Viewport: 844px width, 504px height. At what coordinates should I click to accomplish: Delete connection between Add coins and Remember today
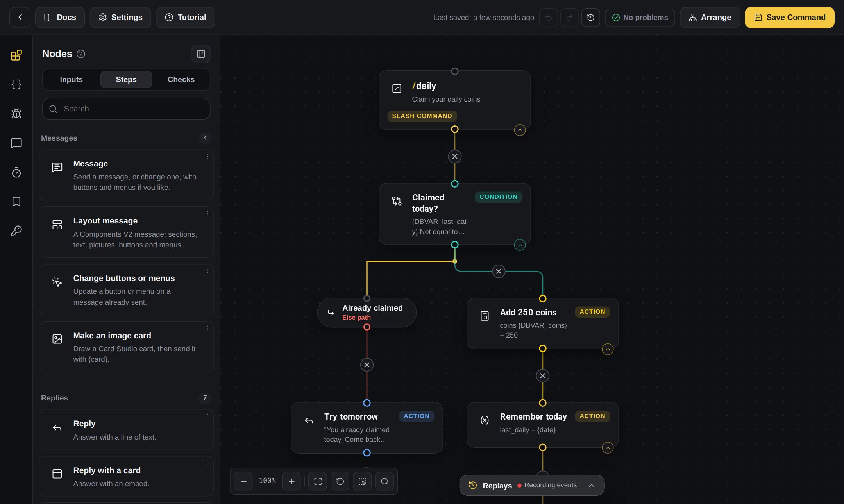[543, 376]
